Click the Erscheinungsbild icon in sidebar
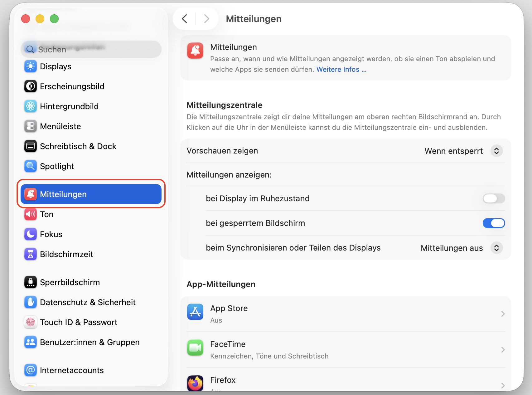Image resolution: width=532 pixels, height=395 pixels. tap(31, 86)
